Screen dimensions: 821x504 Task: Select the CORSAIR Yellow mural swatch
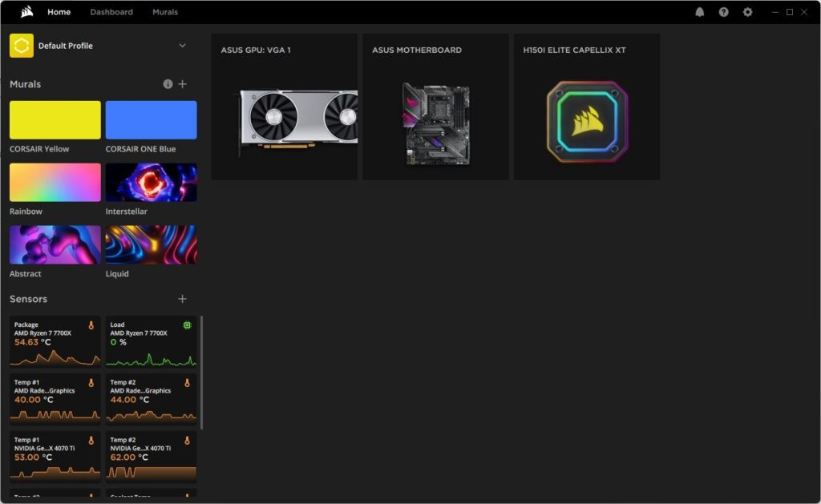(x=55, y=120)
